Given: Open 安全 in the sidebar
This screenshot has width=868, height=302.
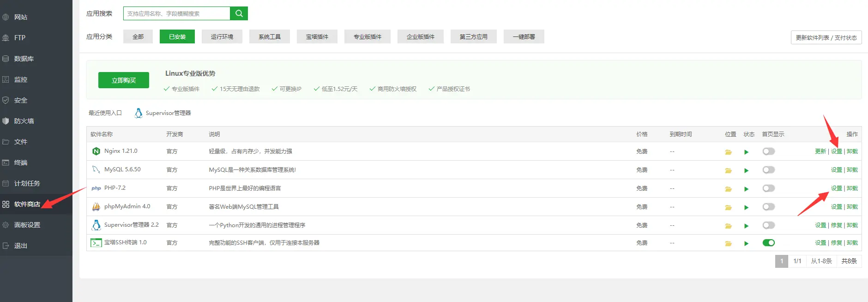Looking at the screenshot, I should [x=21, y=100].
